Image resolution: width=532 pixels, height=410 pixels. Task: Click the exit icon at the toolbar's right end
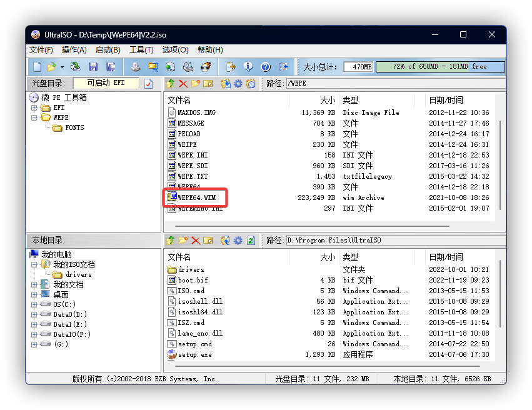[284, 66]
